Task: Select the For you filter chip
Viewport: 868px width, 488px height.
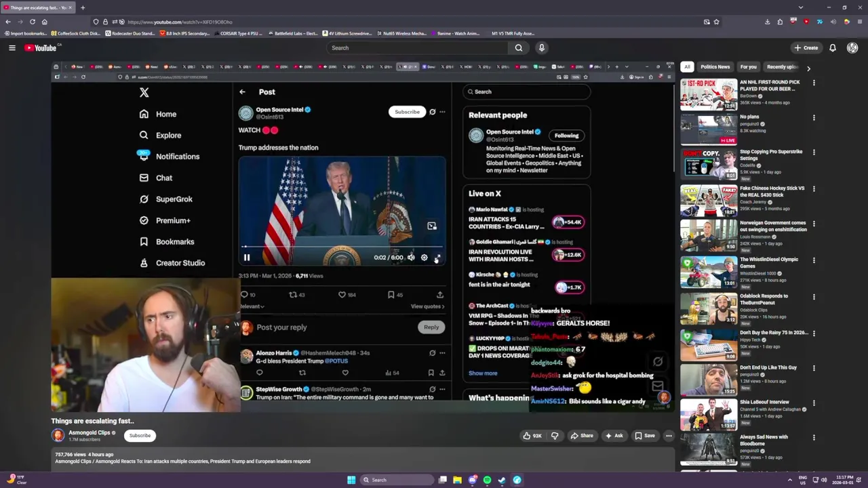Action: tap(749, 67)
